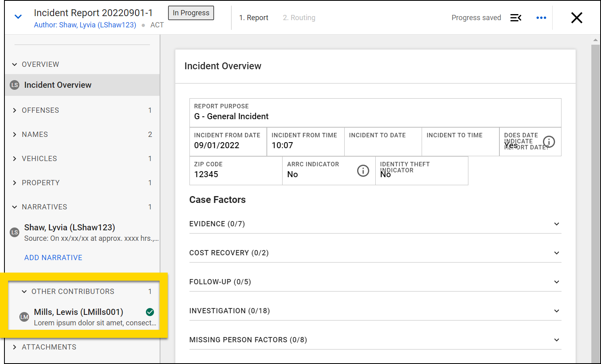Screen dimensions: 601x364
Task: Click the LS avatar beside Incident Overview
Action: pos(14,85)
